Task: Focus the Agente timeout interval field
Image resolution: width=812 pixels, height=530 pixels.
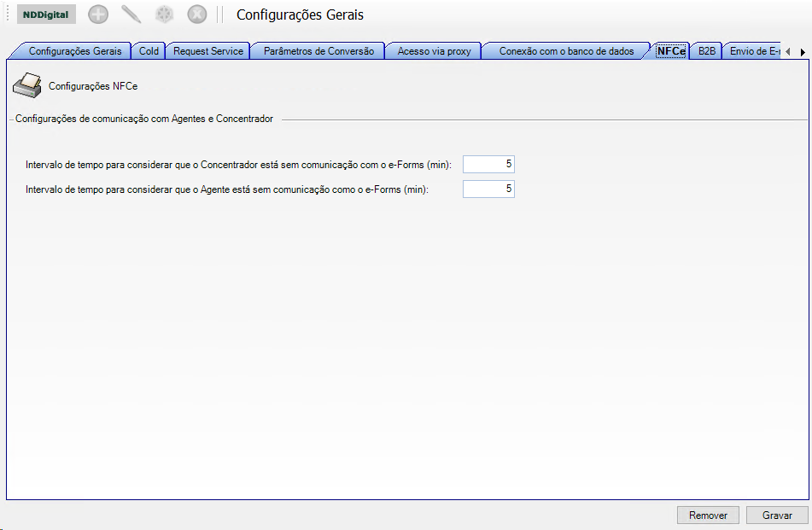Action: point(488,189)
